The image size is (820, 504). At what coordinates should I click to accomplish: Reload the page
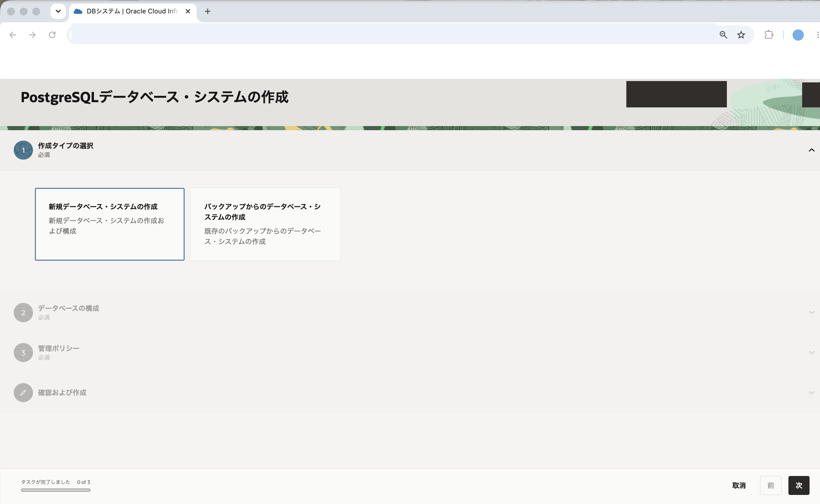tap(52, 35)
